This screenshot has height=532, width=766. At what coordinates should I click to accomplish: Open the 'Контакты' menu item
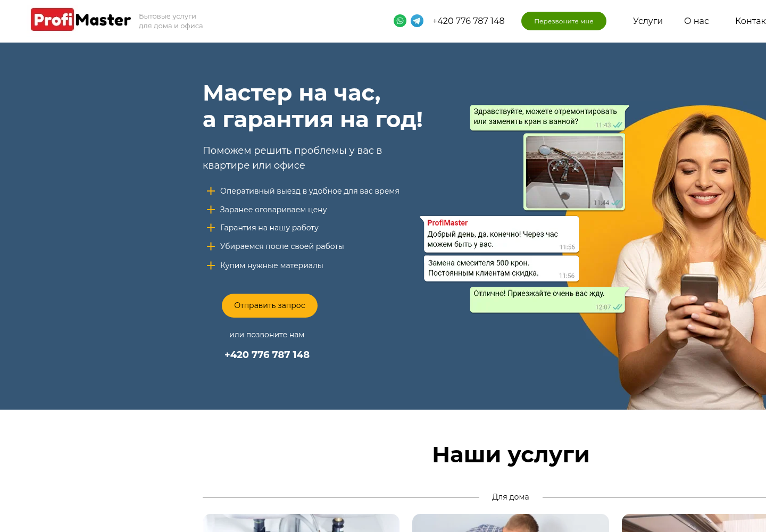pyautogui.click(x=751, y=21)
